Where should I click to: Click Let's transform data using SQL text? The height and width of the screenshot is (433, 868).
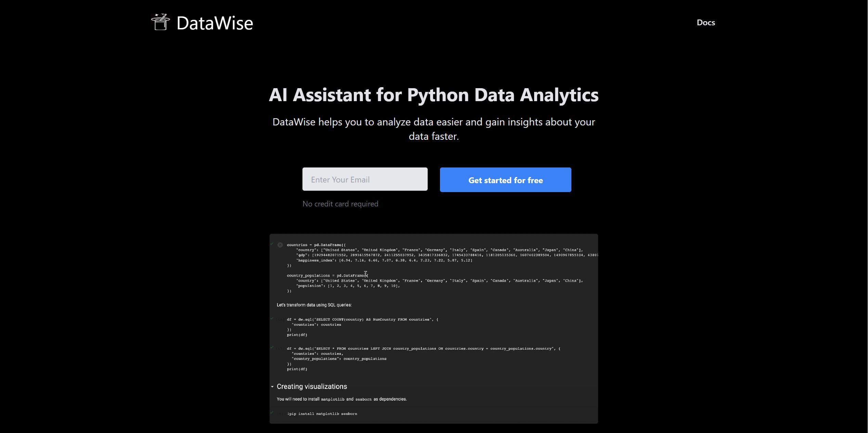tap(314, 305)
